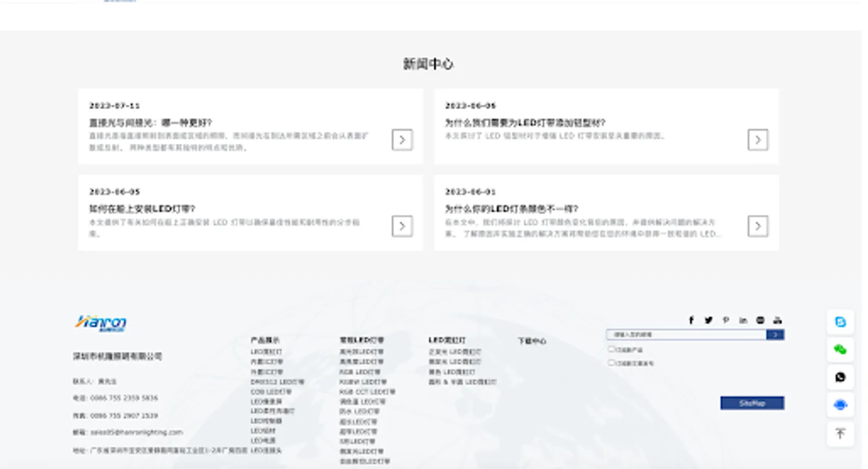Click the fax number 0086 755 2907 2539
Screen dimensions: 868x469
pos(124,416)
